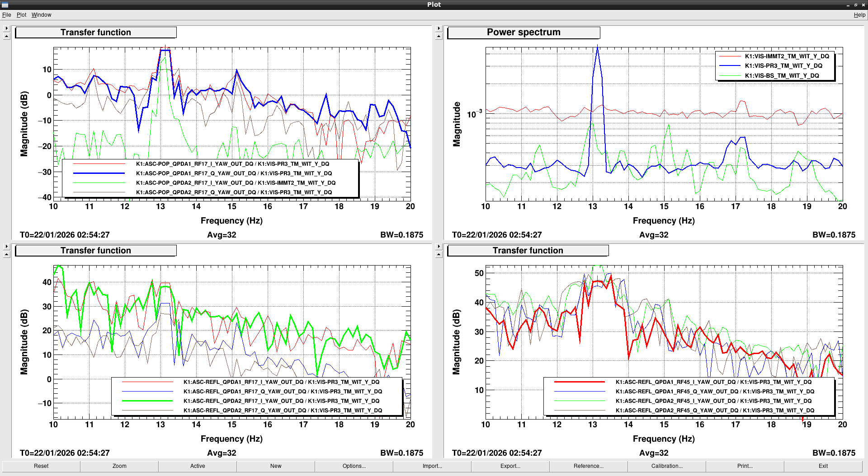This screenshot has height=476, width=868.
Task: Open the Help menu
Action: click(859, 15)
